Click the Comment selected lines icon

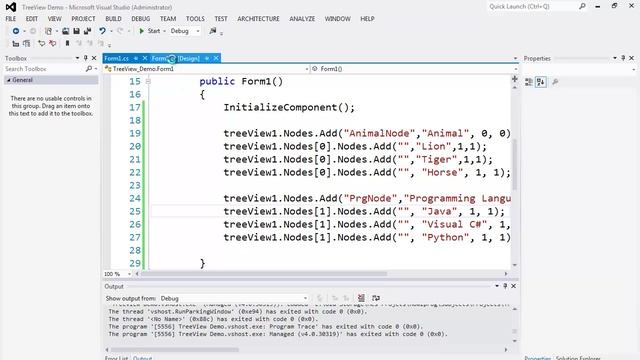(42, 43)
